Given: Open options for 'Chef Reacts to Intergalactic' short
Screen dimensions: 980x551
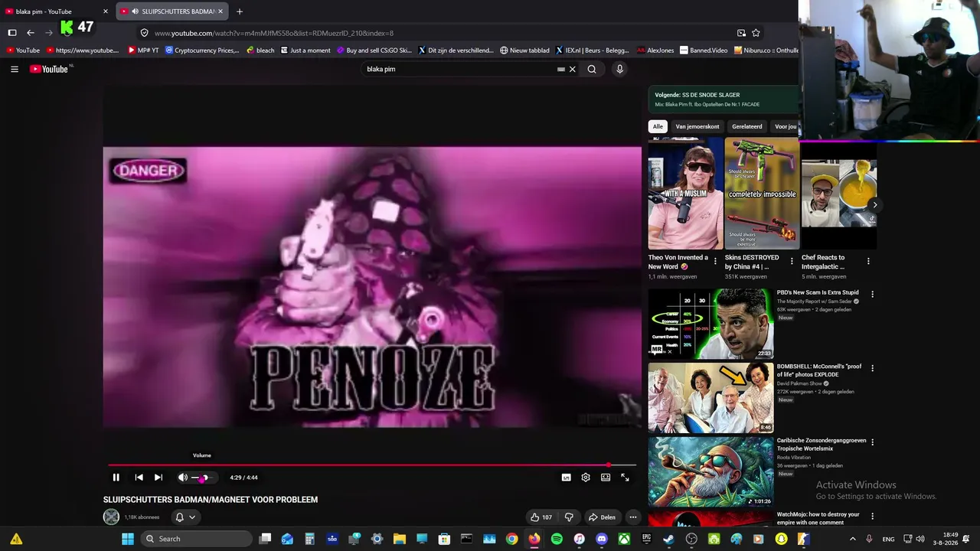Looking at the screenshot, I should pos(868,261).
